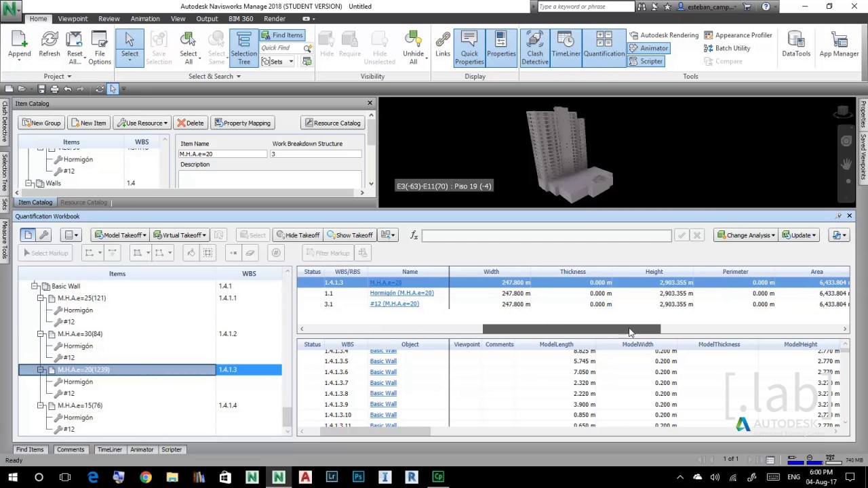Screen dimensions: 868x488
Task: Click the Delete button in Item Catalog
Action: coord(190,123)
